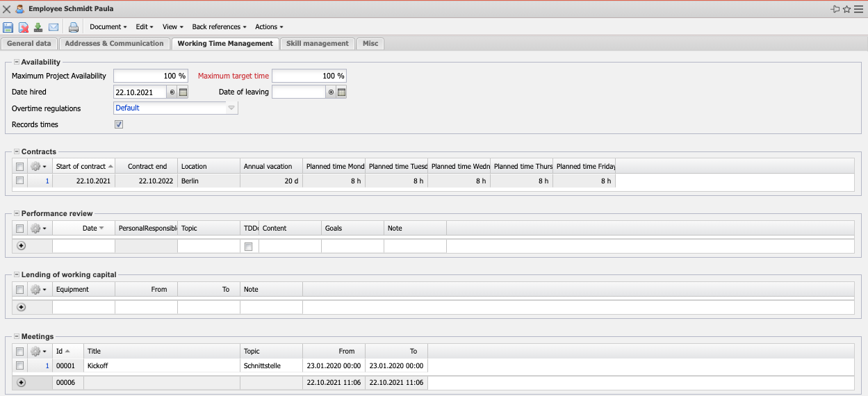
Task: Select the Berlin contract row checkbox
Action: [20, 181]
